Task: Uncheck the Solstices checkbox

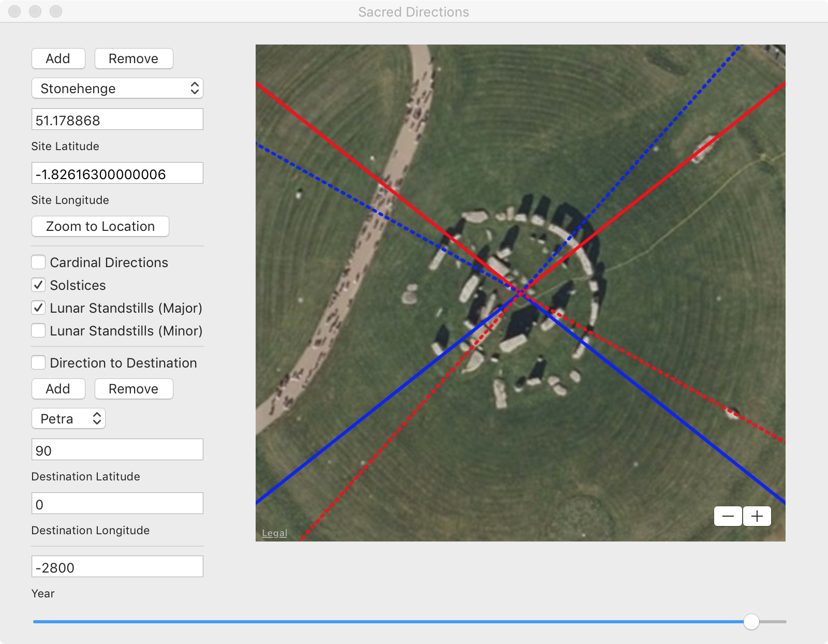Action: (x=38, y=285)
